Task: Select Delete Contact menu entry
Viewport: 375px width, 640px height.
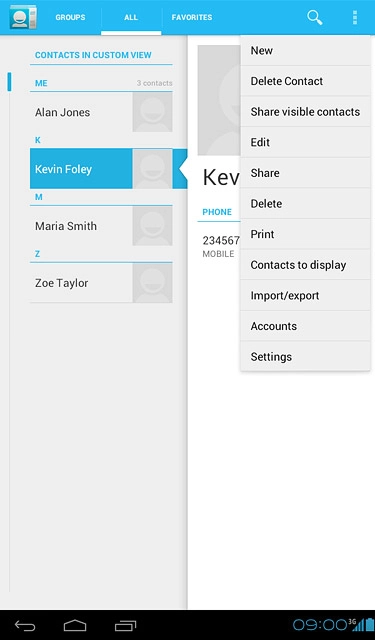Action: coord(305,81)
